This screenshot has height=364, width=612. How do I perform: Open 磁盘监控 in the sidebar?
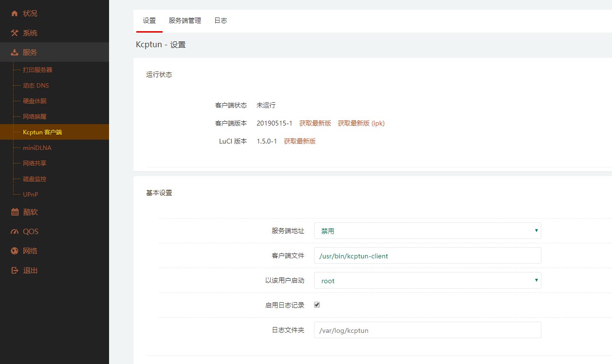point(35,179)
